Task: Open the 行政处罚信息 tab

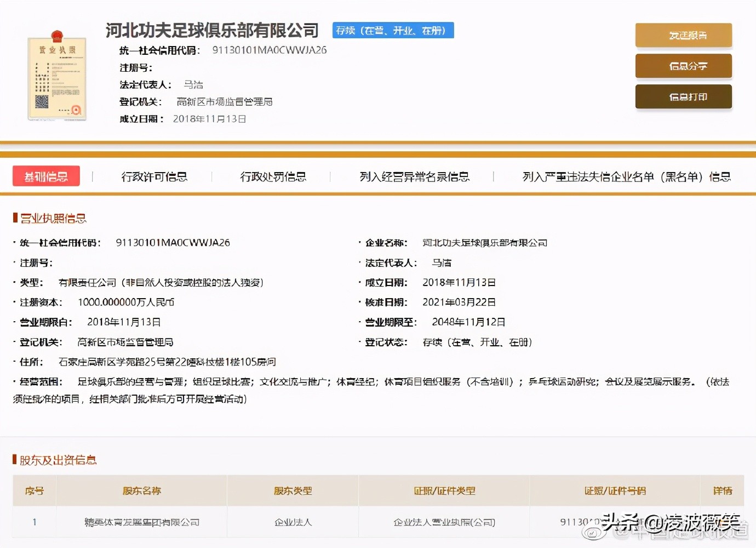Action: tap(273, 176)
